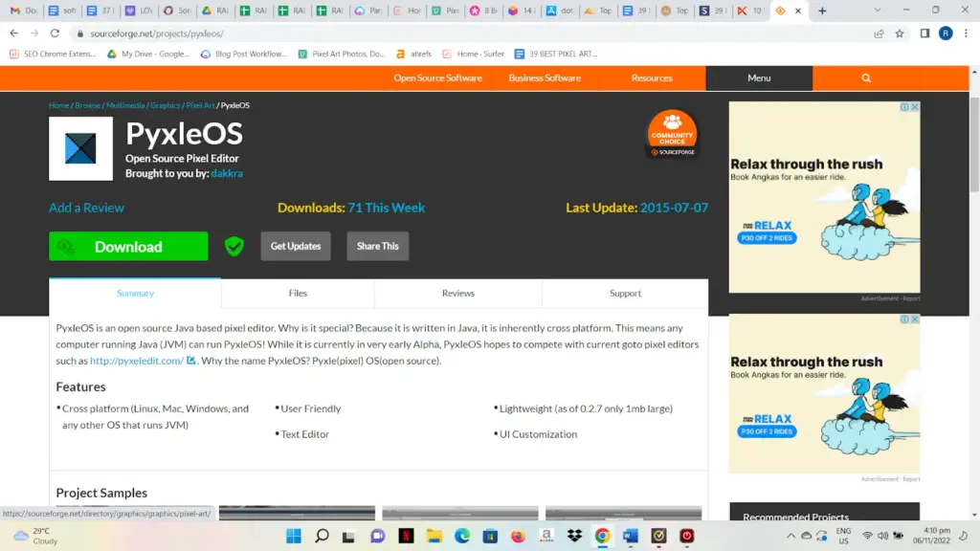Open the Netflix taskbar icon
Image resolution: width=980 pixels, height=551 pixels.
pyautogui.click(x=406, y=536)
